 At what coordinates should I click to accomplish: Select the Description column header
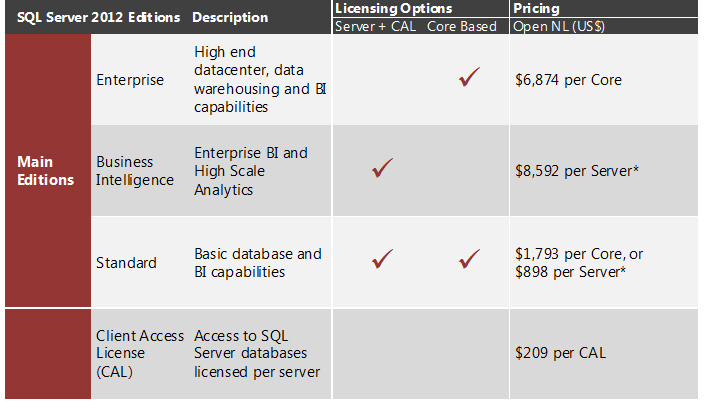click(230, 17)
